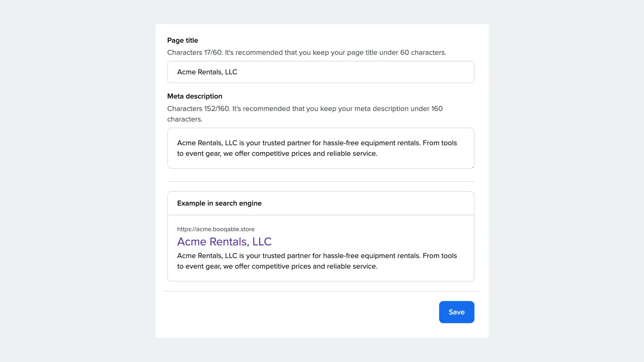This screenshot has width=644, height=362.
Task: Open the Acme Rentals, LLC preview link
Action: tap(224, 241)
